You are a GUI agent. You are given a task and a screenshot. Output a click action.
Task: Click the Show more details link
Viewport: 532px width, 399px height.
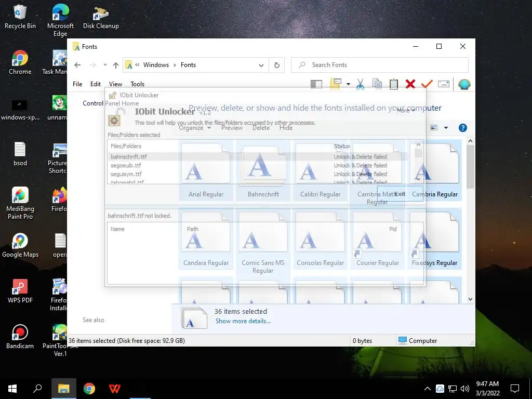tap(243, 321)
